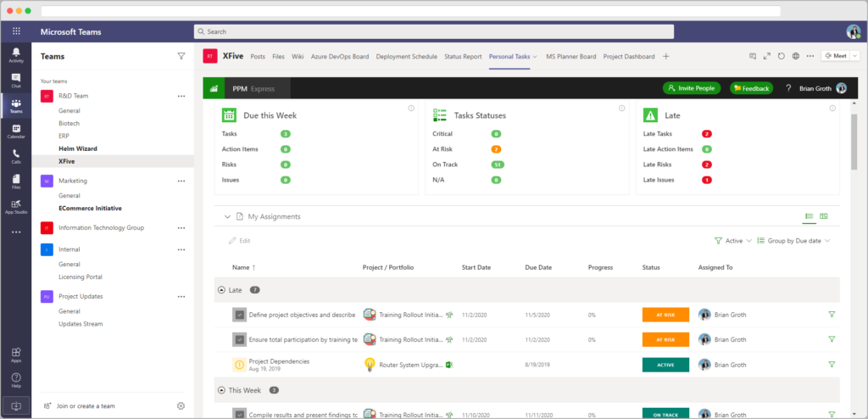
Task: Open the Activity feed in sidebar
Action: pyautogui.click(x=16, y=55)
